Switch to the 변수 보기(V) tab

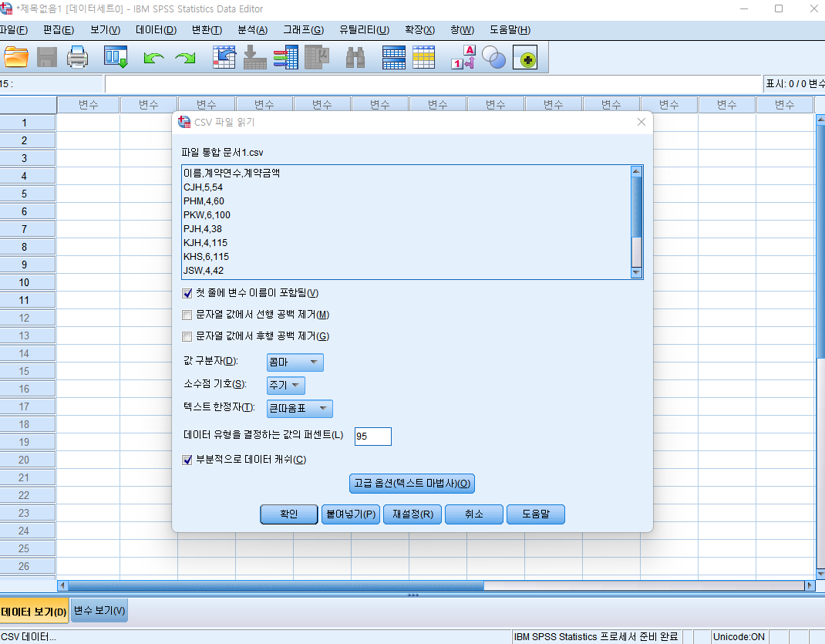click(x=99, y=610)
